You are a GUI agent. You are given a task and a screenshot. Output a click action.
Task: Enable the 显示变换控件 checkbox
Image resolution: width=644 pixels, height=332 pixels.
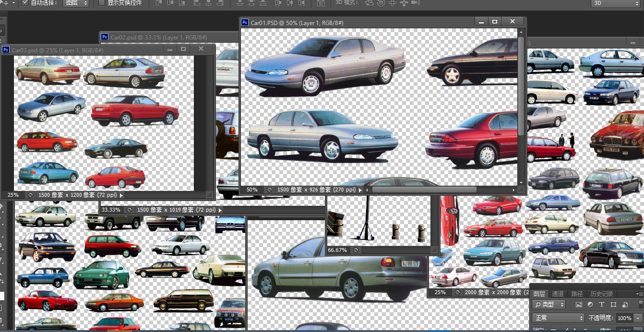point(102,3)
